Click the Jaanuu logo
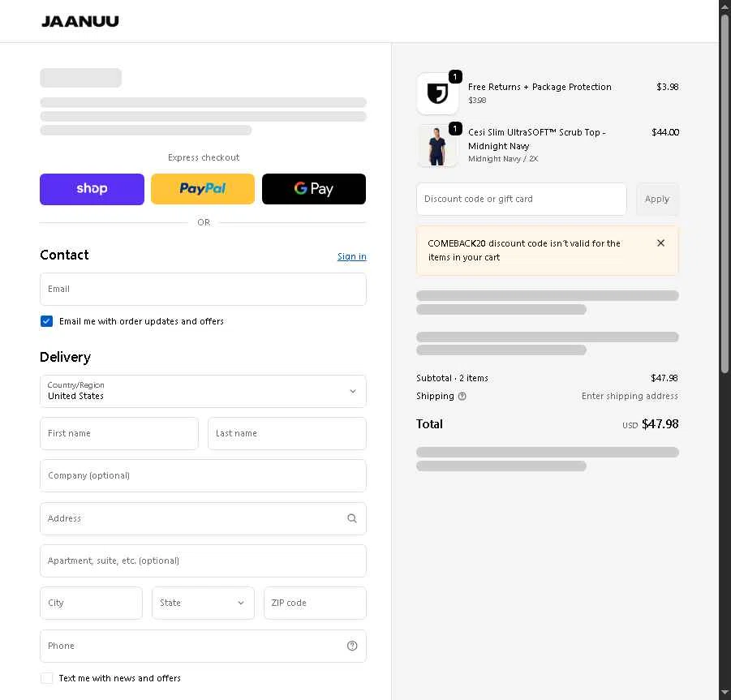 [x=80, y=21]
